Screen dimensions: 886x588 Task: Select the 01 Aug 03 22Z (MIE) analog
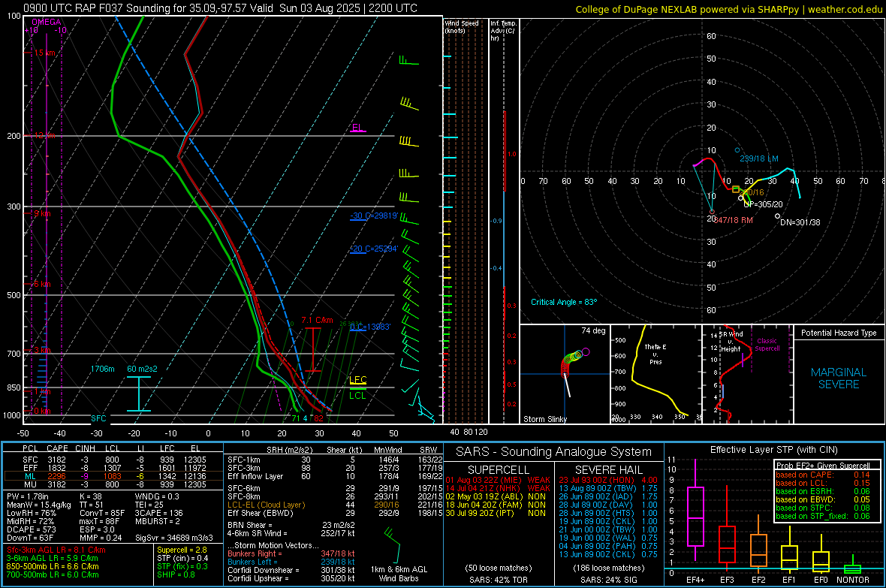pos(498,480)
